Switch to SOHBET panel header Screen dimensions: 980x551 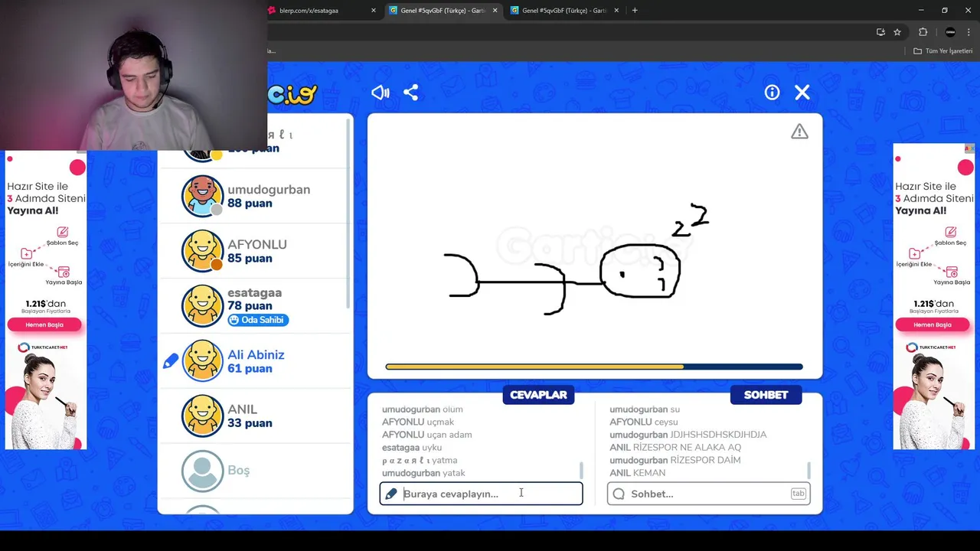[766, 395]
